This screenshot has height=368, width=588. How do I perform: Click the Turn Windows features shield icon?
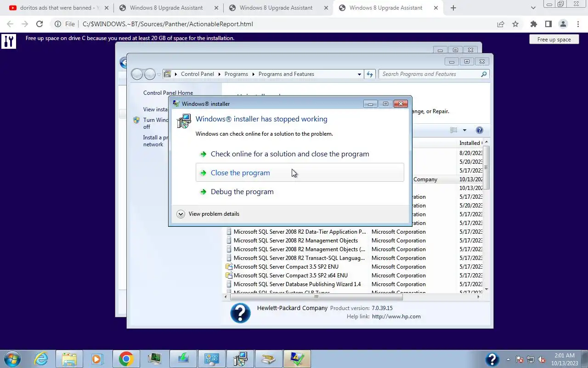tap(136, 120)
